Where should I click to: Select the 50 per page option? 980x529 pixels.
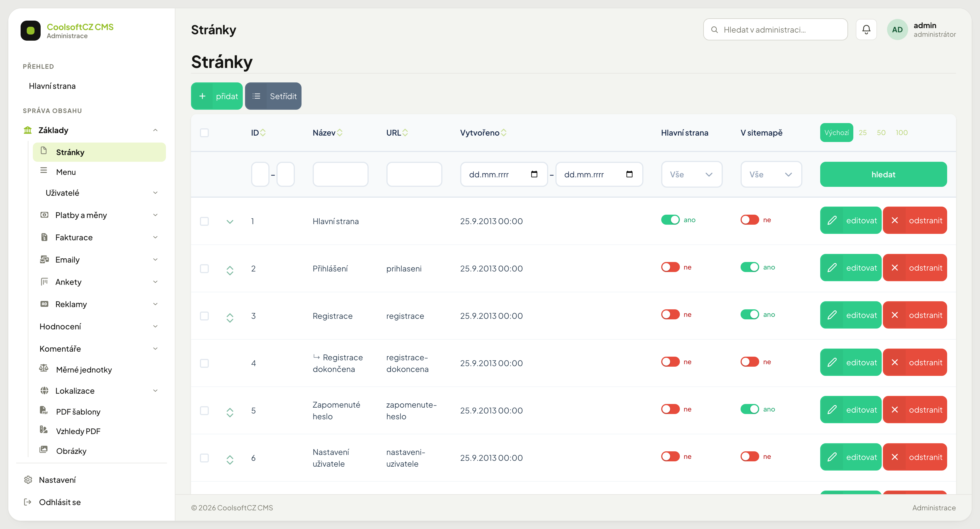881,133
